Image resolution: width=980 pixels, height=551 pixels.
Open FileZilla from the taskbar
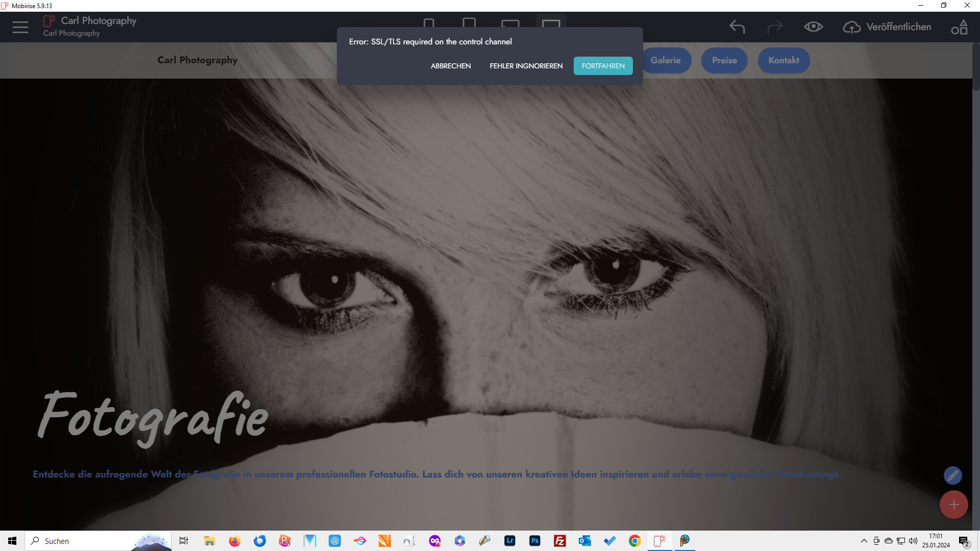(560, 541)
